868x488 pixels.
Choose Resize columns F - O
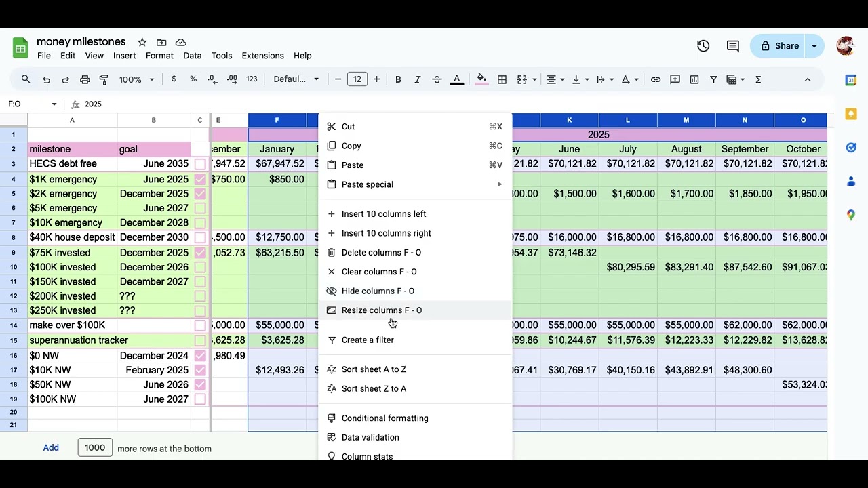[415, 310]
